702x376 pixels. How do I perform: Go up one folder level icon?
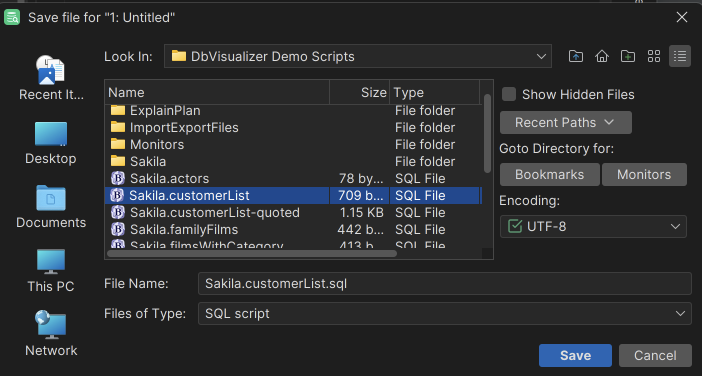click(x=576, y=56)
